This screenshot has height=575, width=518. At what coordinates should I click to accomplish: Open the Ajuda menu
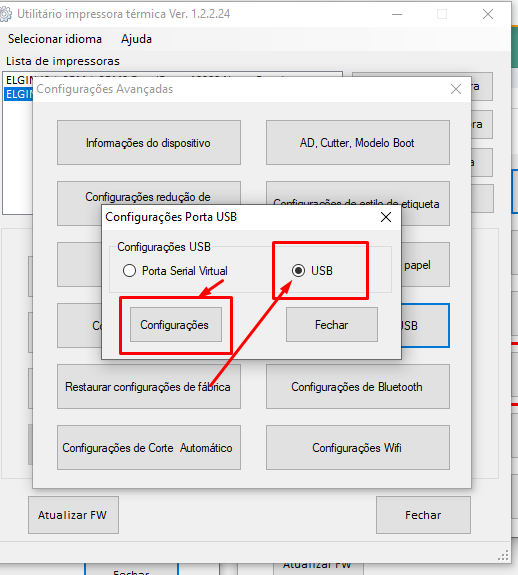tap(136, 39)
